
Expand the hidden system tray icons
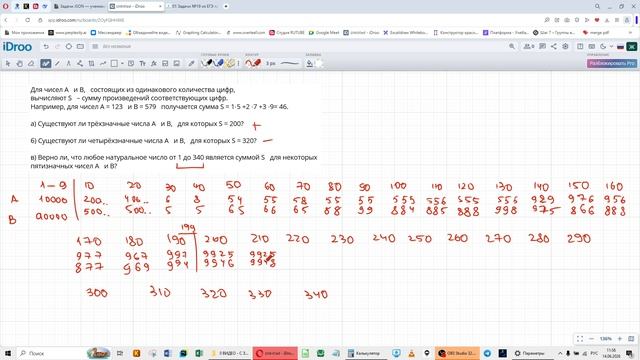(560, 353)
